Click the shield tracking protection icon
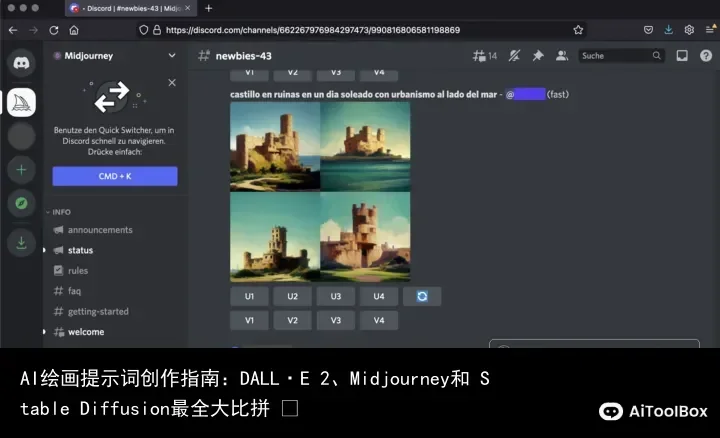This screenshot has width=720, height=438. (144, 30)
